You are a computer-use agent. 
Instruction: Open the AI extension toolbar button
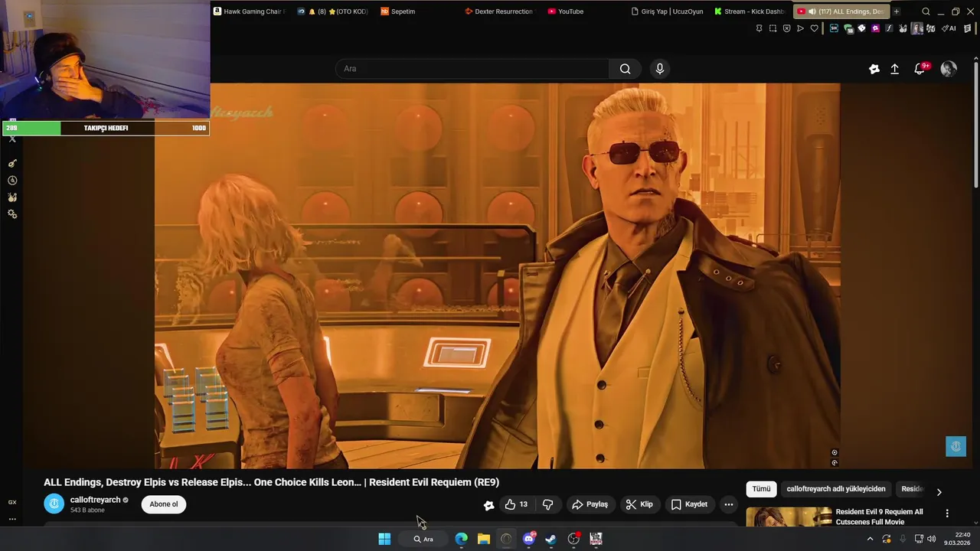tap(949, 28)
